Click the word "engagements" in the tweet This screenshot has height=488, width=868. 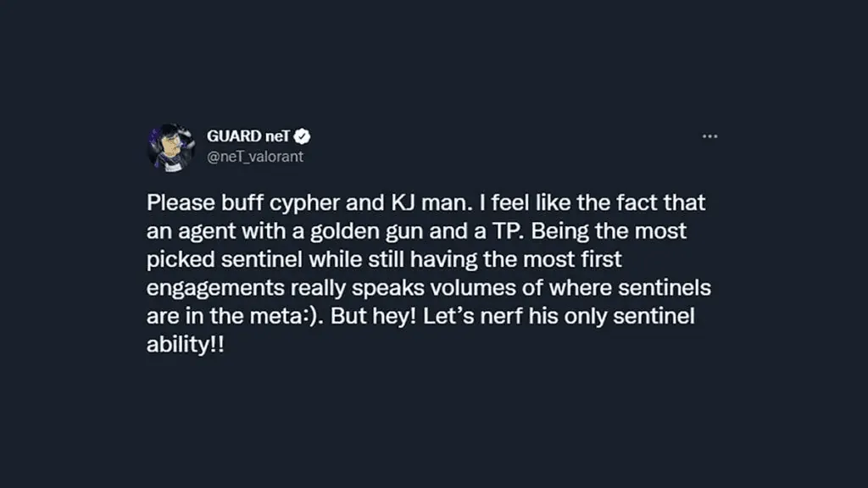point(216,288)
